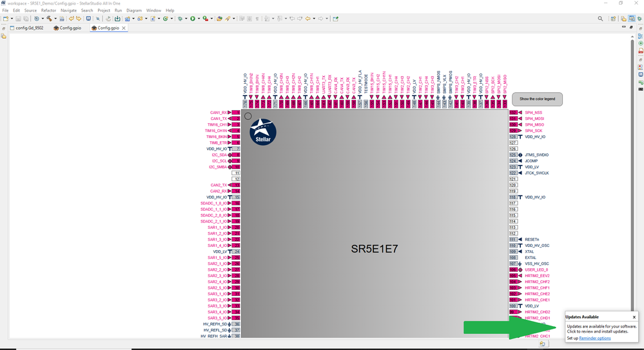
Task: Open the Reminder options link
Action: [x=595, y=338]
